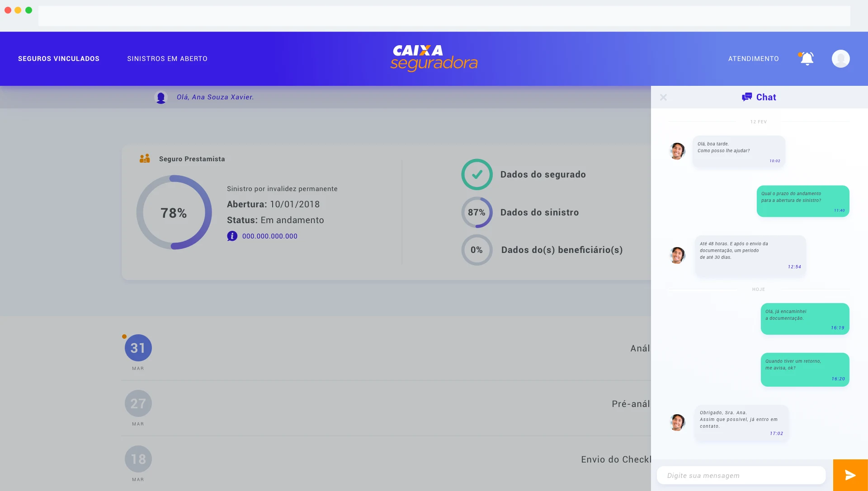Click the user icon next to greeting
Screen dimensions: 868x491
[161, 97]
